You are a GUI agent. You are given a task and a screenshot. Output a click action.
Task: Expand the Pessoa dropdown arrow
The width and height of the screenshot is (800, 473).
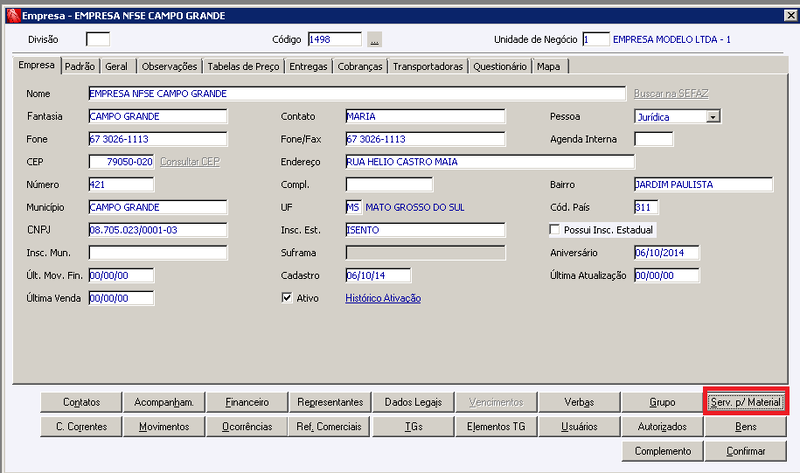[713, 117]
